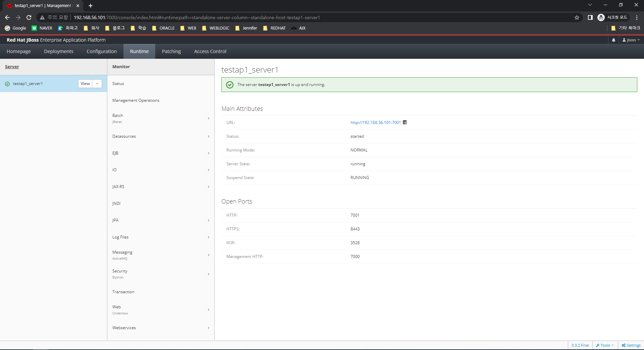Open the REDHAT bookmark folder
This screenshot has width=644, height=350.
[274, 28]
